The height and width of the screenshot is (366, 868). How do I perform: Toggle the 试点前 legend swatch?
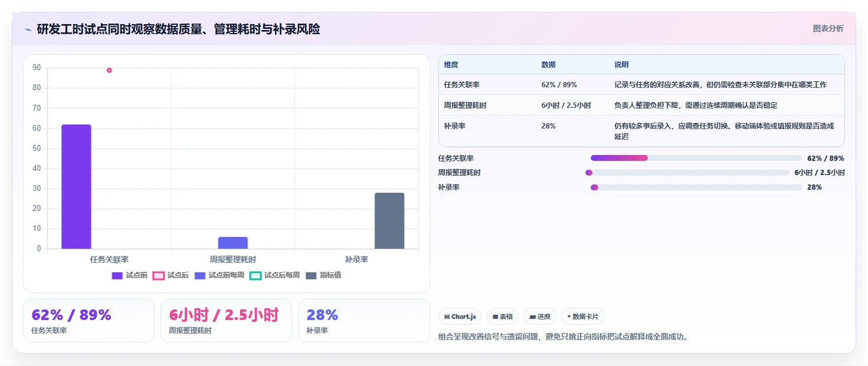pos(117,275)
